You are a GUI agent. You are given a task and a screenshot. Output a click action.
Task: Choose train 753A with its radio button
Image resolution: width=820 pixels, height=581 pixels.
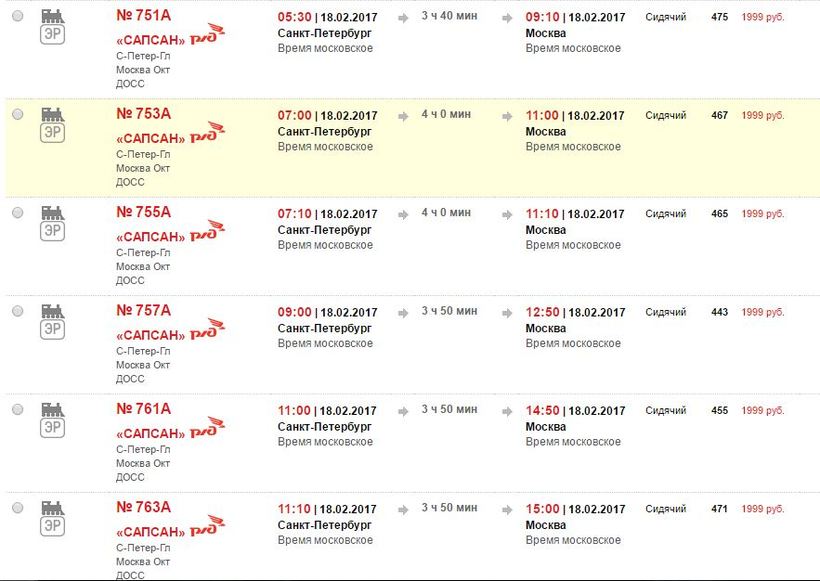pyautogui.click(x=17, y=115)
